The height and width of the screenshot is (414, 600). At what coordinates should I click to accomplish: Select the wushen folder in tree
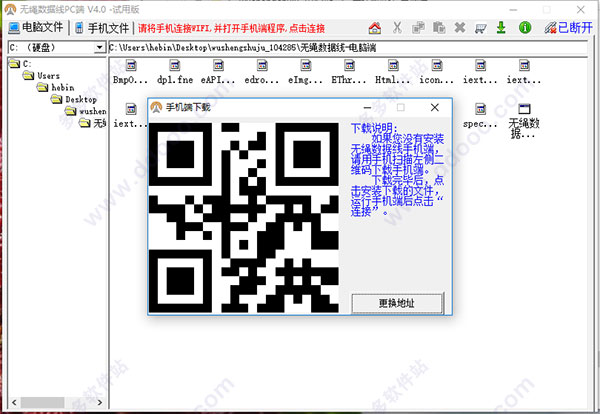pyautogui.click(x=86, y=111)
